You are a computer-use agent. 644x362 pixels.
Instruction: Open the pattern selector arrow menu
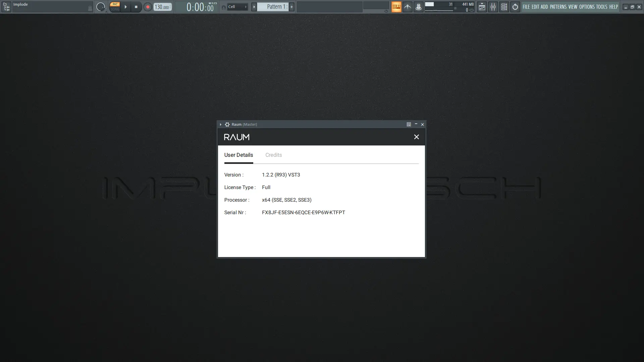(x=254, y=7)
